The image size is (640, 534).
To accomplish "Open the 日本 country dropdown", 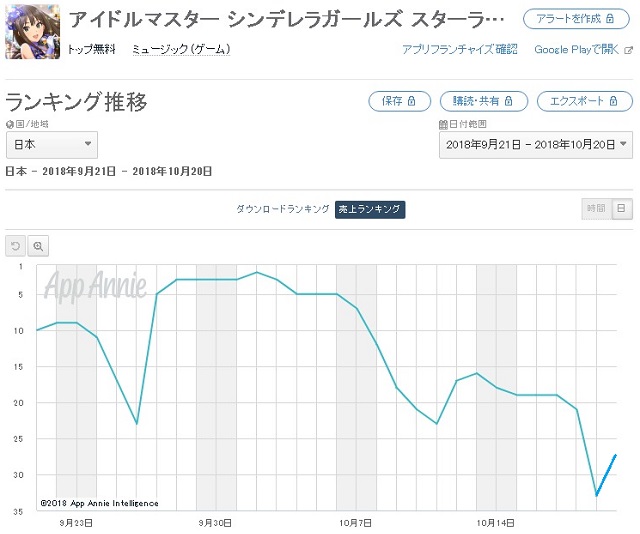I will point(52,145).
